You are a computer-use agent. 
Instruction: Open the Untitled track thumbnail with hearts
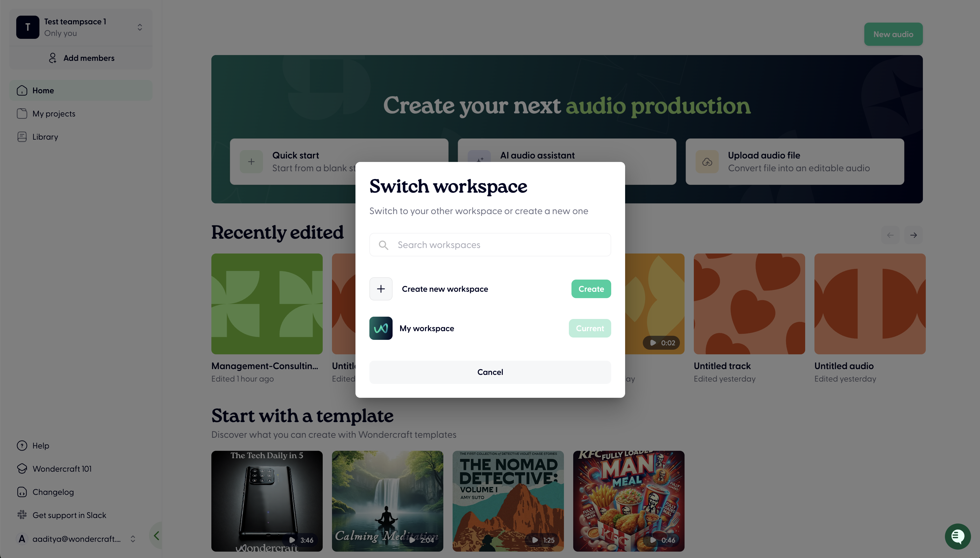(749, 304)
